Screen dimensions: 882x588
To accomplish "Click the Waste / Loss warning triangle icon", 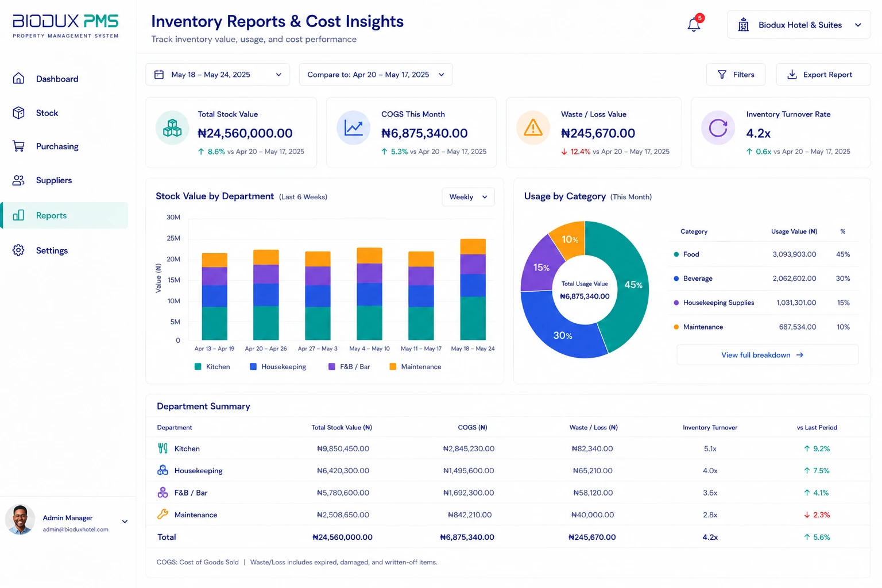I will tap(533, 127).
